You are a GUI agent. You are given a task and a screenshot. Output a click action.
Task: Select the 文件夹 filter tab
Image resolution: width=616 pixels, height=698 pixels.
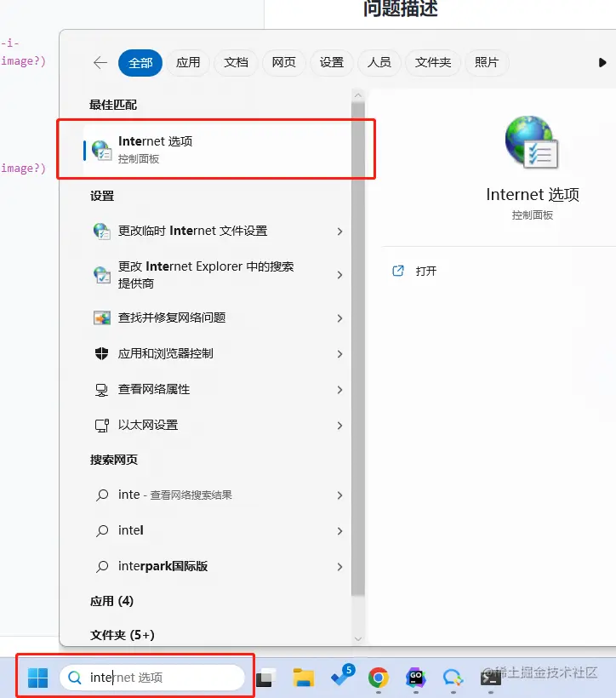433,63
